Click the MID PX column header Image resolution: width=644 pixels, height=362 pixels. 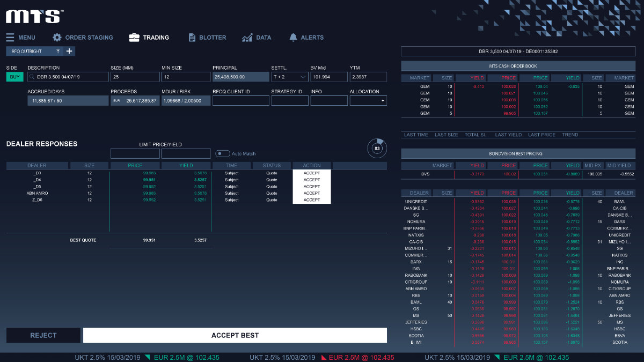(594, 165)
